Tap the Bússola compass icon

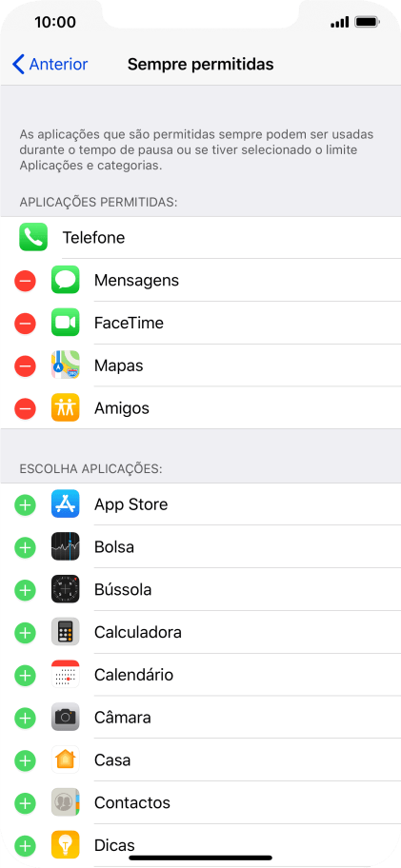click(66, 589)
